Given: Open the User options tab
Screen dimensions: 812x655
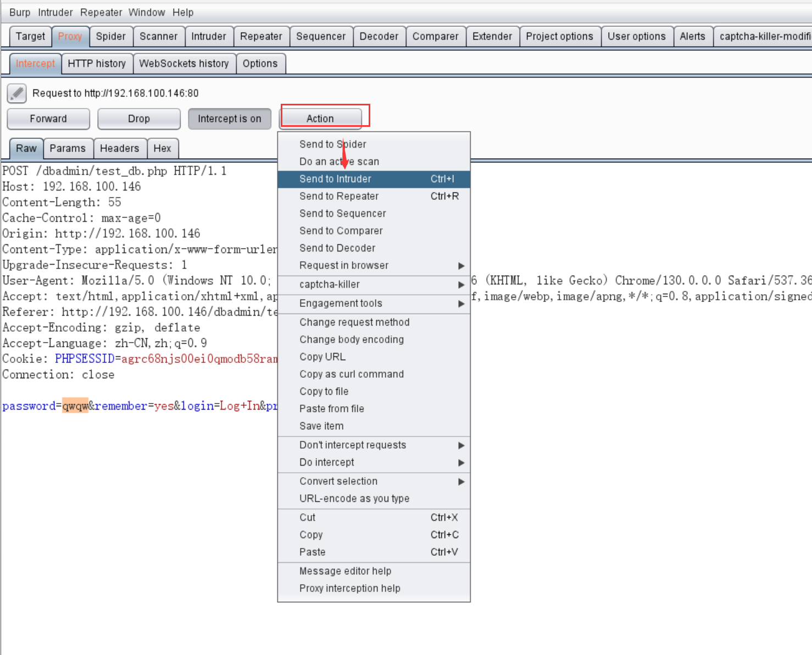Looking at the screenshot, I should tap(637, 36).
